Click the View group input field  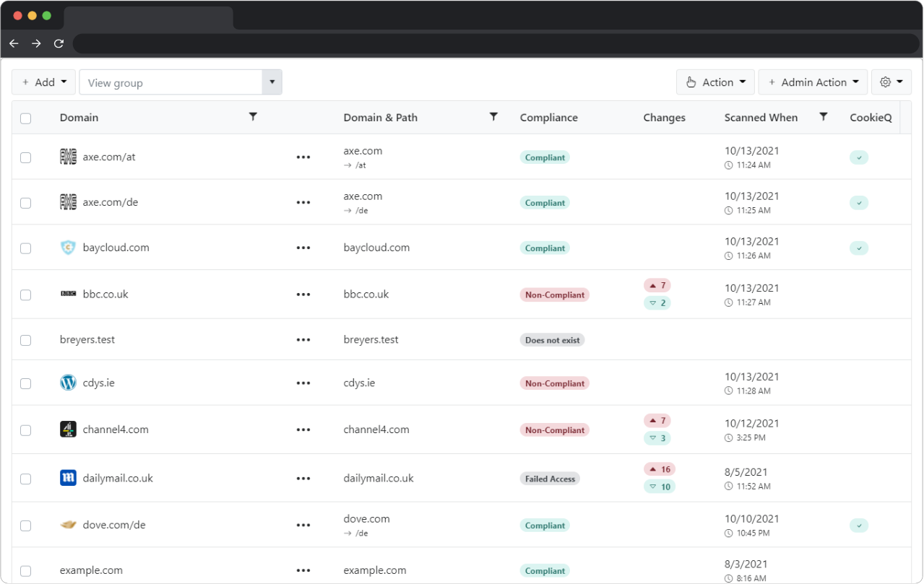(170, 82)
